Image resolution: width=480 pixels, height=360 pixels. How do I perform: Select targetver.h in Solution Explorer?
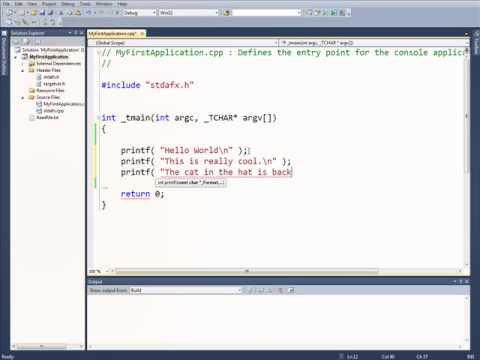pyautogui.click(x=50, y=84)
